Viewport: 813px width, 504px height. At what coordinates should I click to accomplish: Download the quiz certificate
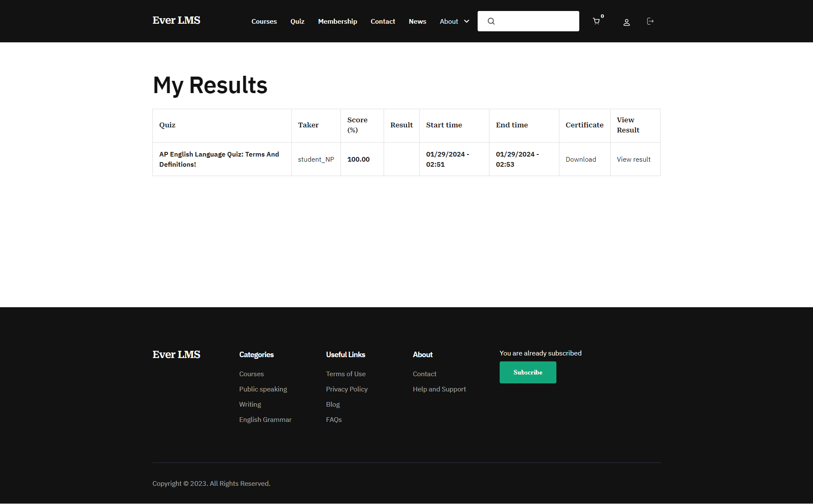(x=581, y=159)
